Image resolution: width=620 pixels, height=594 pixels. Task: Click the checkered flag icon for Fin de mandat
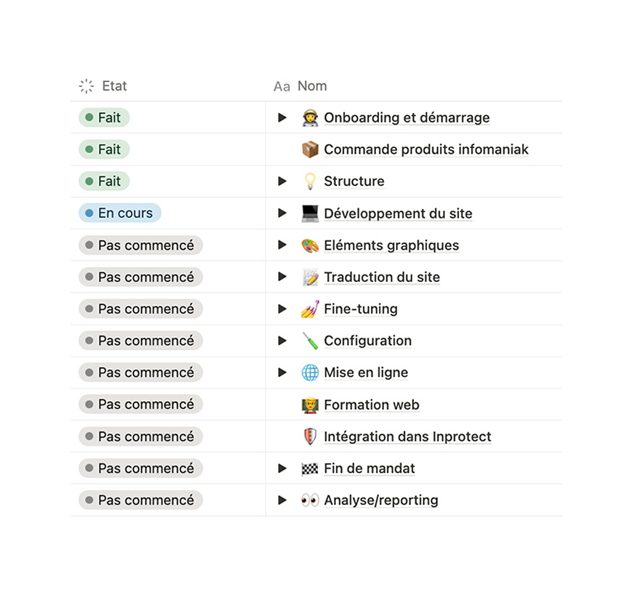click(x=310, y=469)
